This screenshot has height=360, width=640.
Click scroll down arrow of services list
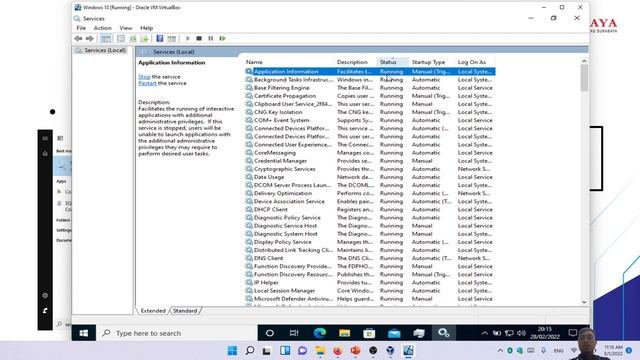(x=584, y=302)
